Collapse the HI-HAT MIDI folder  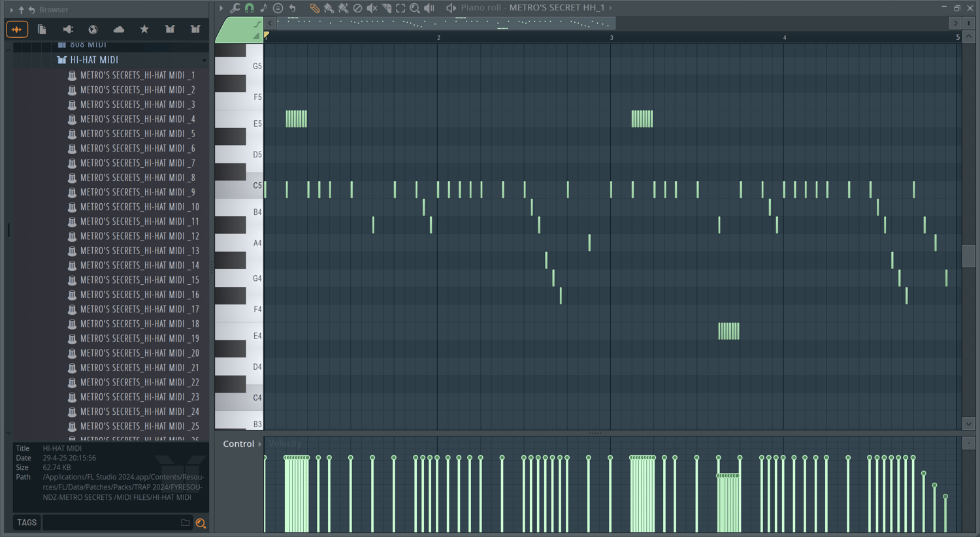coord(94,60)
